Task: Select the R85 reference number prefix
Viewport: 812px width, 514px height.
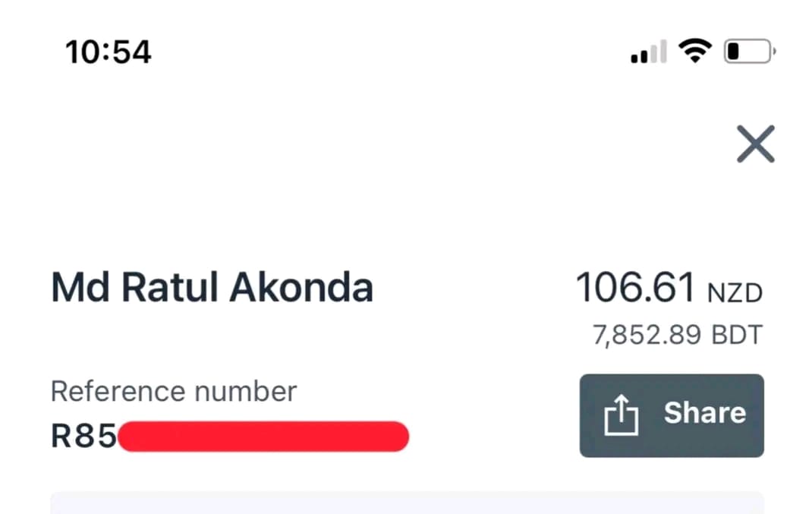Action: (x=83, y=437)
